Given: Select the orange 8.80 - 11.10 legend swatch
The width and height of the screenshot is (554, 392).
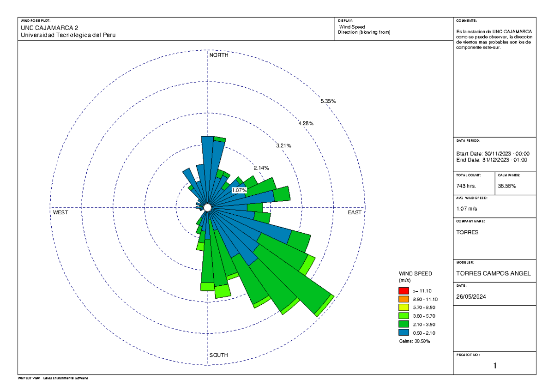Looking at the screenshot, I should tap(403, 299).
